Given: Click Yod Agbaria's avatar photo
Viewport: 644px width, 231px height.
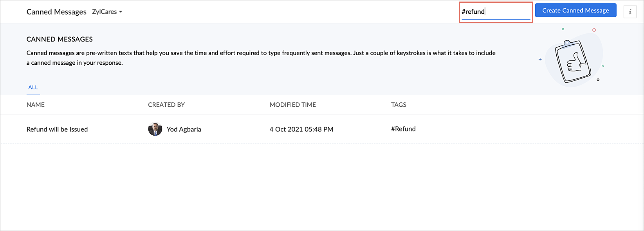Looking at the screenshot, I should (x=155, y=129).
